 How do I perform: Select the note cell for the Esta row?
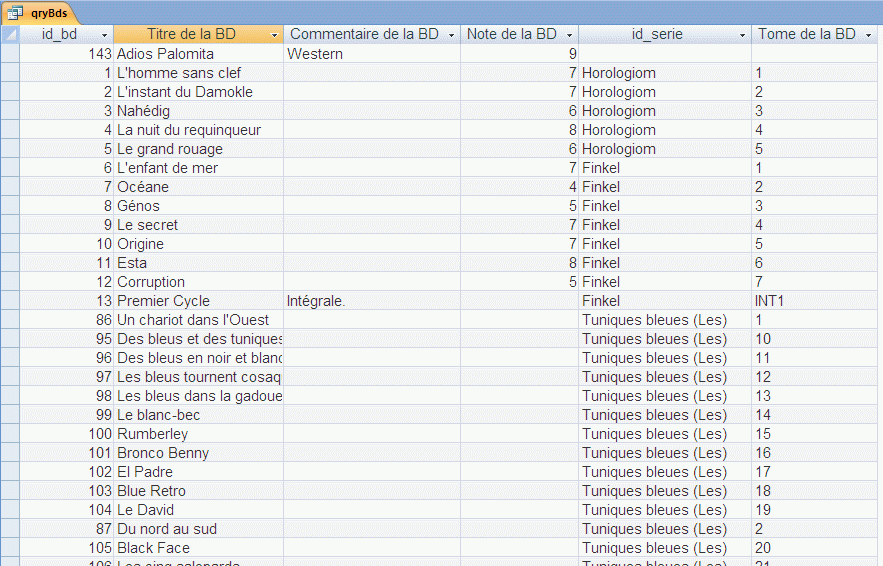[x=519, y=263]
